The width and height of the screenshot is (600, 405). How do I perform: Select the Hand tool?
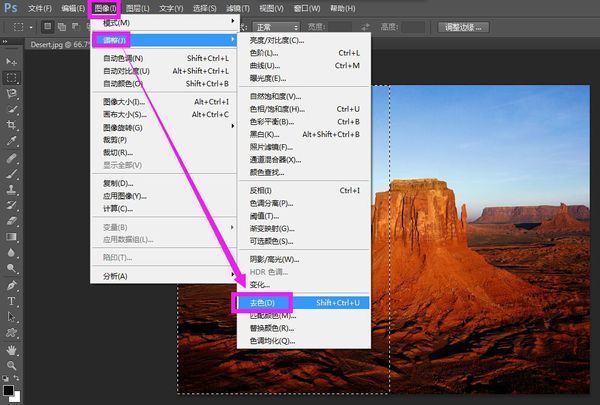11,349
